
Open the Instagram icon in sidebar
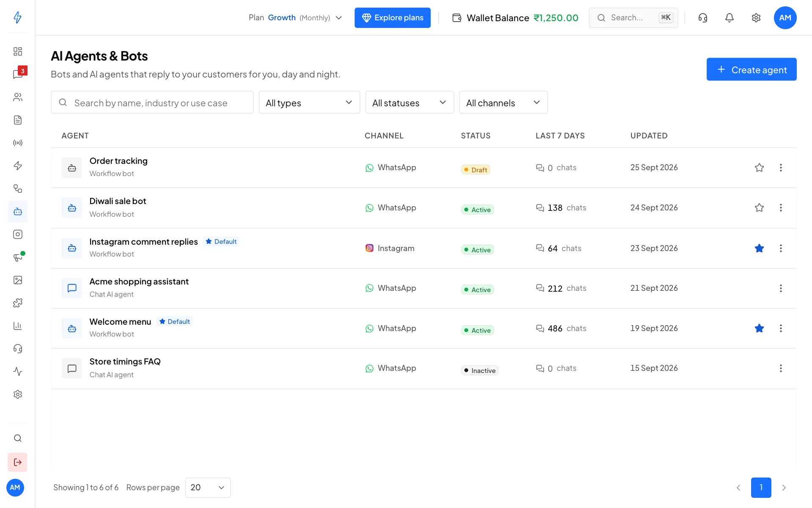pos(17,234)
